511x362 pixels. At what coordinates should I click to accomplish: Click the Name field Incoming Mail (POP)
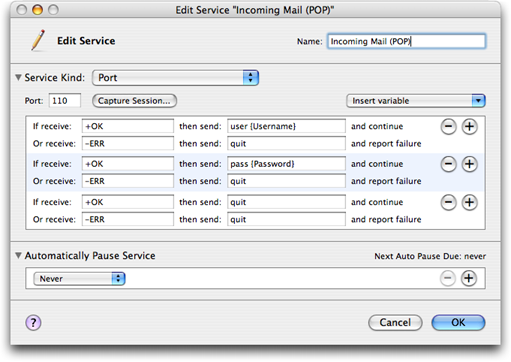(406, 41)
